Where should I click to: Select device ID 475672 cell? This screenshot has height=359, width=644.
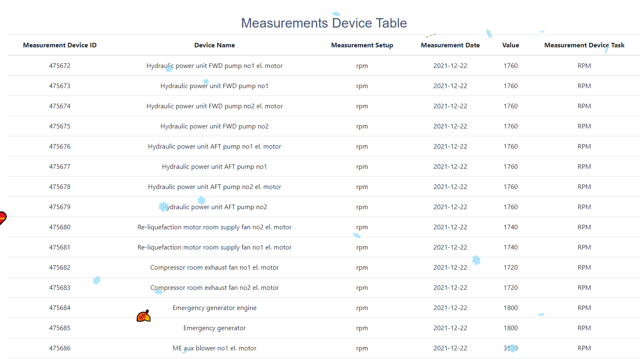[60, 66]
